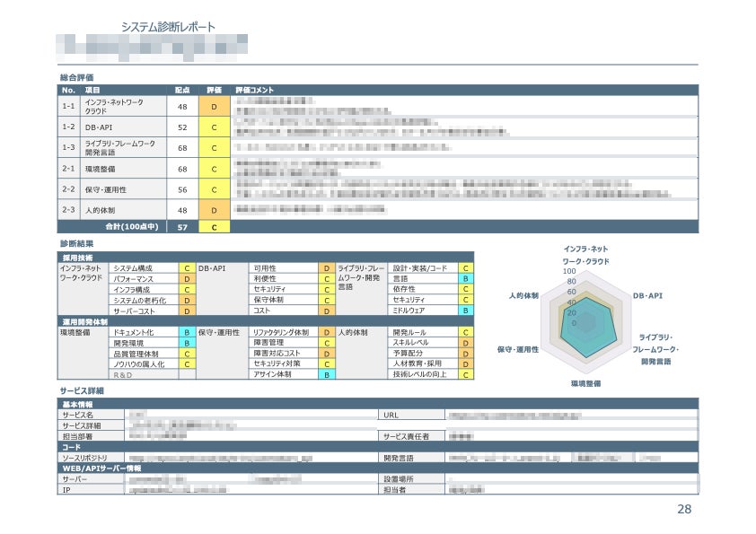Select the ドキュメント化 row label
The width and height of the screenshot is (756, 534).
(134, 333)
